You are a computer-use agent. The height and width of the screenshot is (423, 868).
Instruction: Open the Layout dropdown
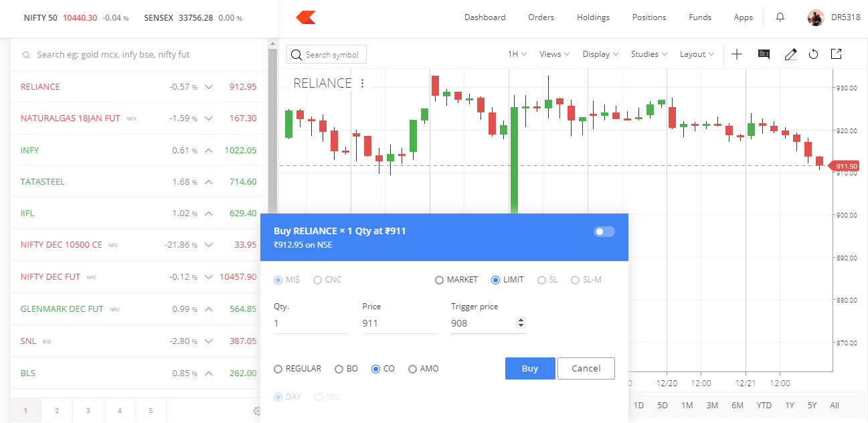point(697,54)
